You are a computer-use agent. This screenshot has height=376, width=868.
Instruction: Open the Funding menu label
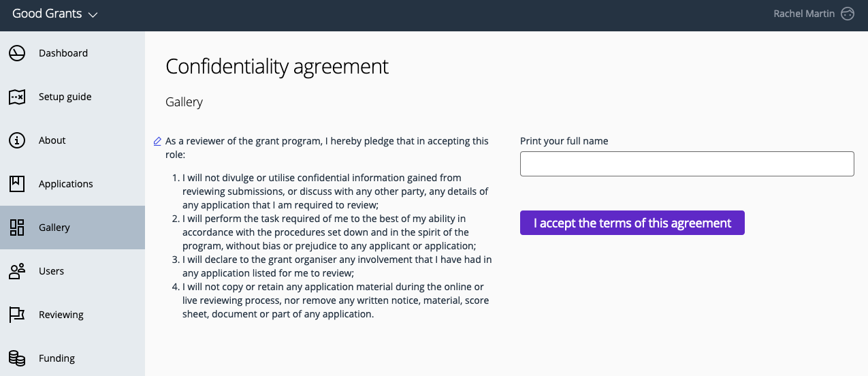pyautogui.click(x=57, y=358)
